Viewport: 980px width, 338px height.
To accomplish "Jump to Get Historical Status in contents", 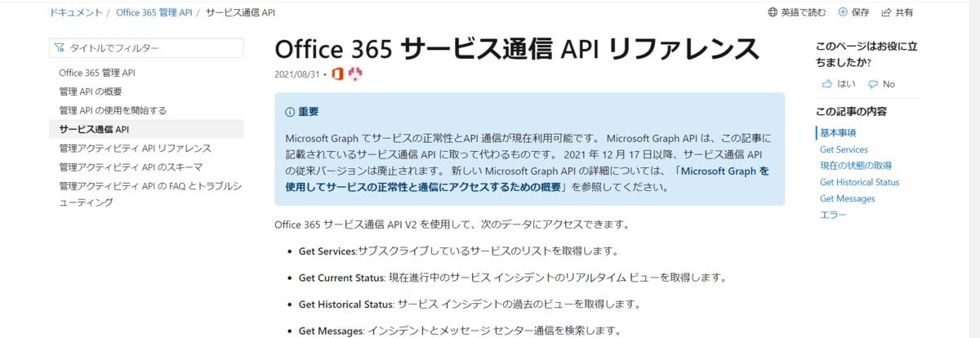I will coord(860,182).
